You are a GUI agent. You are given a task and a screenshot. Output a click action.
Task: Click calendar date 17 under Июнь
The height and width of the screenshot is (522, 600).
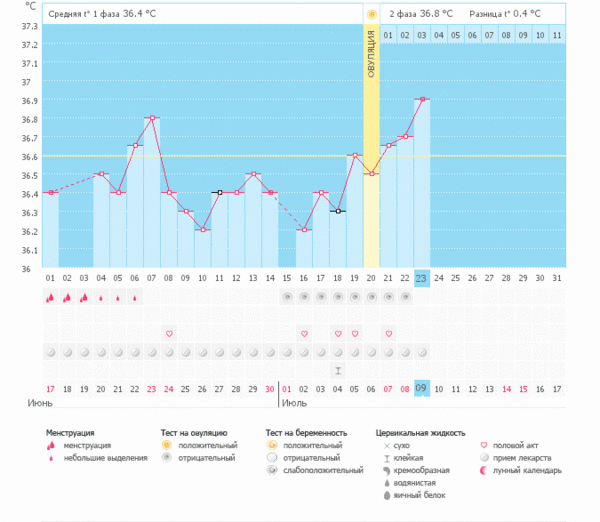click(x=50, y=388)
